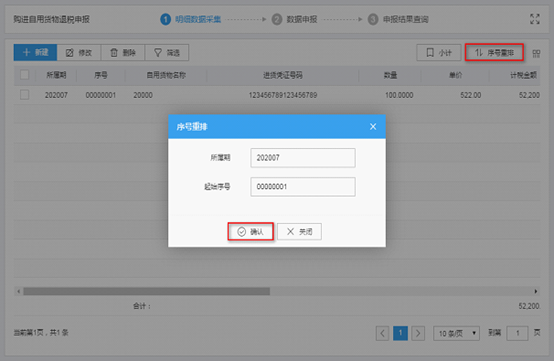Image resolution: width=554 pixels, height=361 pixels.
Task: Open the 筛选 filter funnel
Action: pyautogui.click(x=167, y=53)
